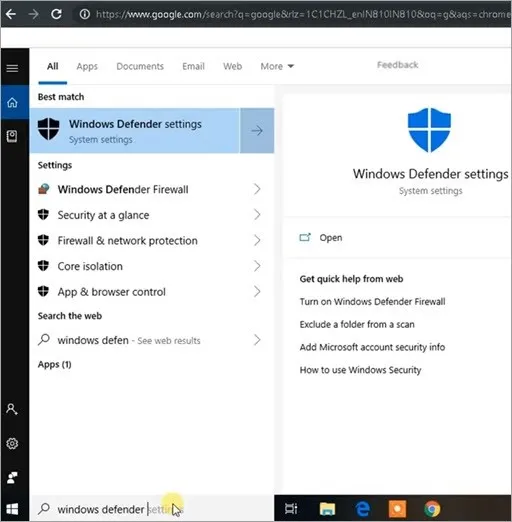Click shield icon beside Core isolation

[x=43, y=266]
